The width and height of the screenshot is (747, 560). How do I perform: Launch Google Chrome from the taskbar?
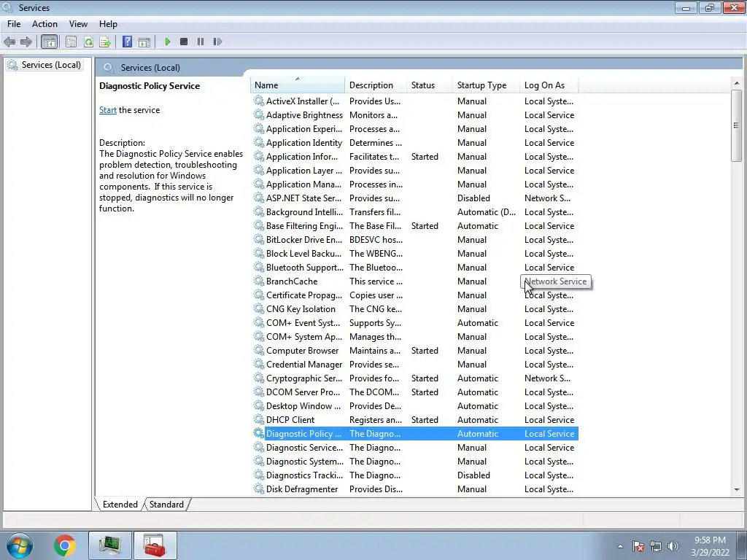(x=65, y=545)
